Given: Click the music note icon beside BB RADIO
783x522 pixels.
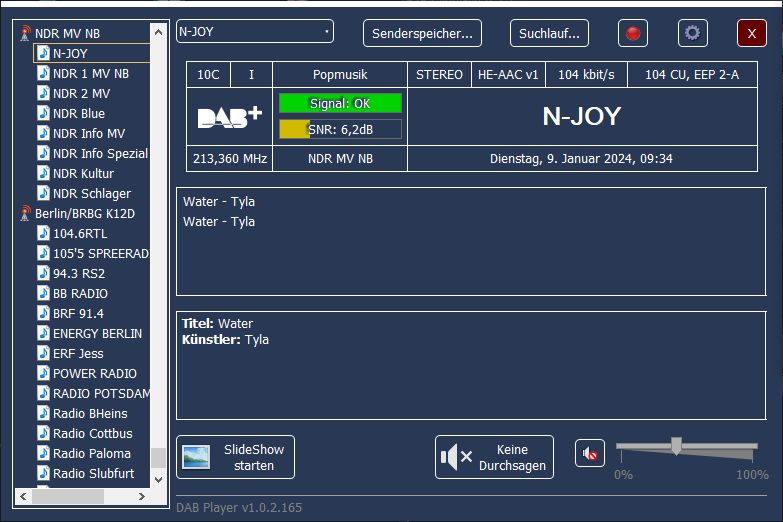Looking at the screenshot, I should point(43,293).
